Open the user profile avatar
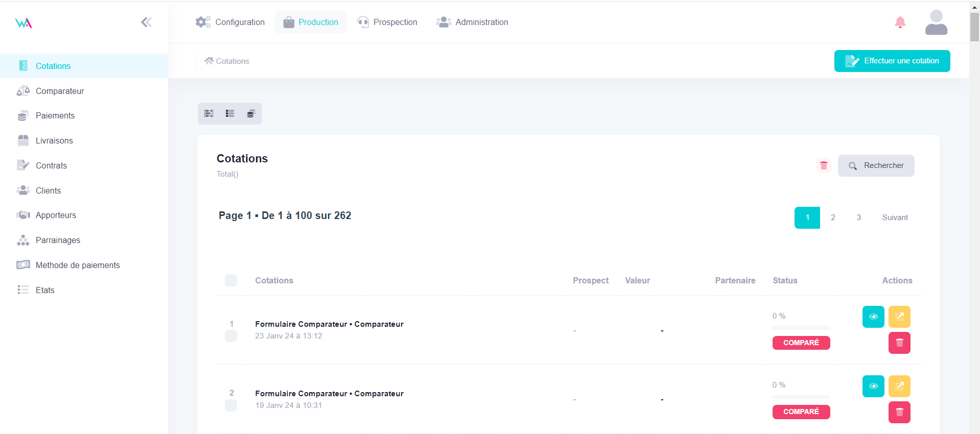This screenshot has width=980, height=434. coord(936,22)
